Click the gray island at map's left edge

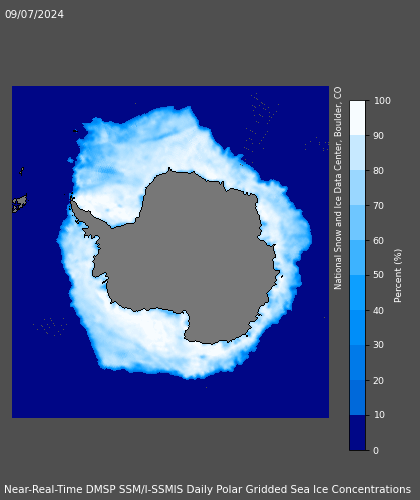pyautogui.click(x=20, y=203)
